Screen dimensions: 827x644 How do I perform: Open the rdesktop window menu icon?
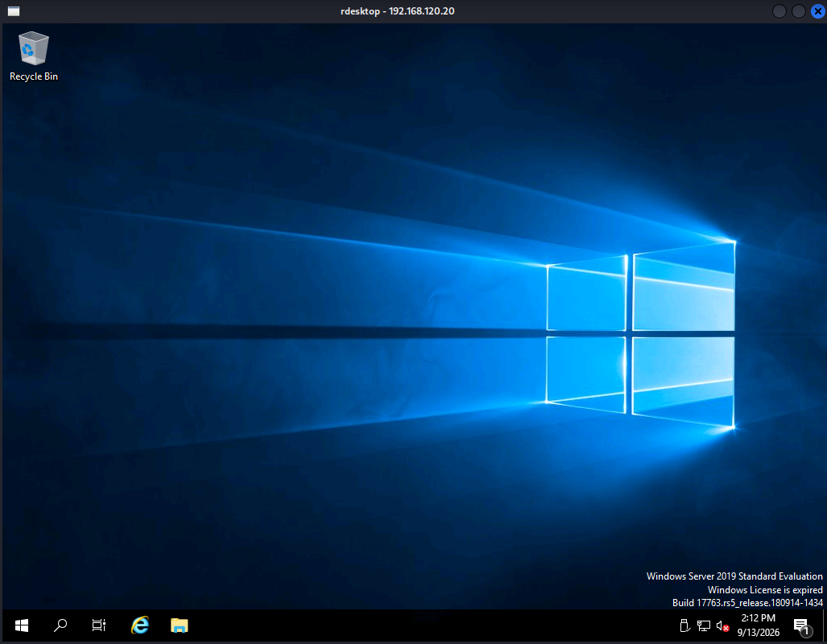pos(14,11)
